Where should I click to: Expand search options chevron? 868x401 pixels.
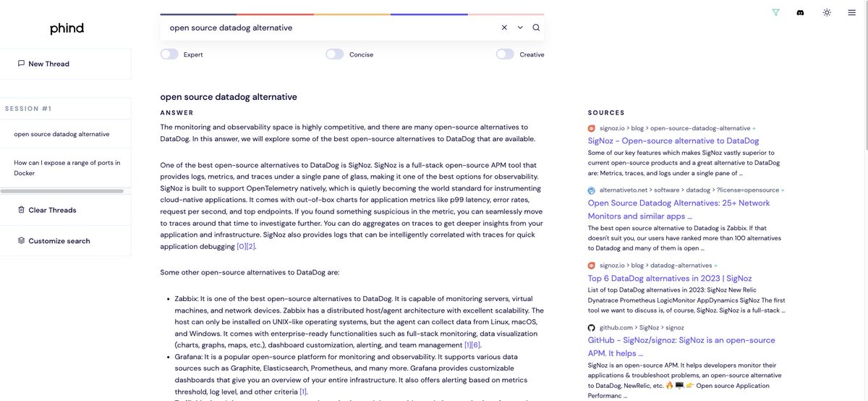520,28
